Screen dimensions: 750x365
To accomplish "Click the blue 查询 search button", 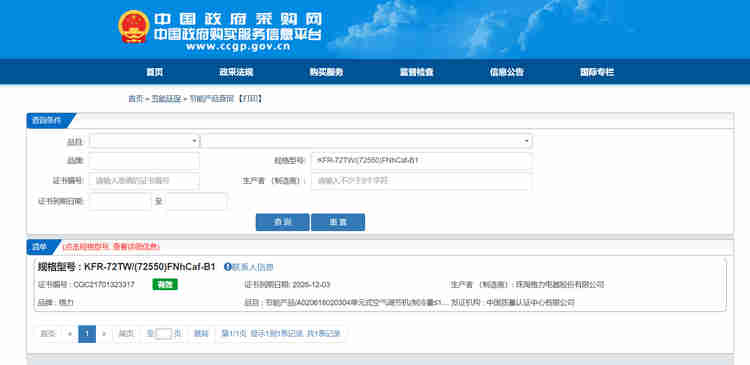I will click(x=282, y=222).
